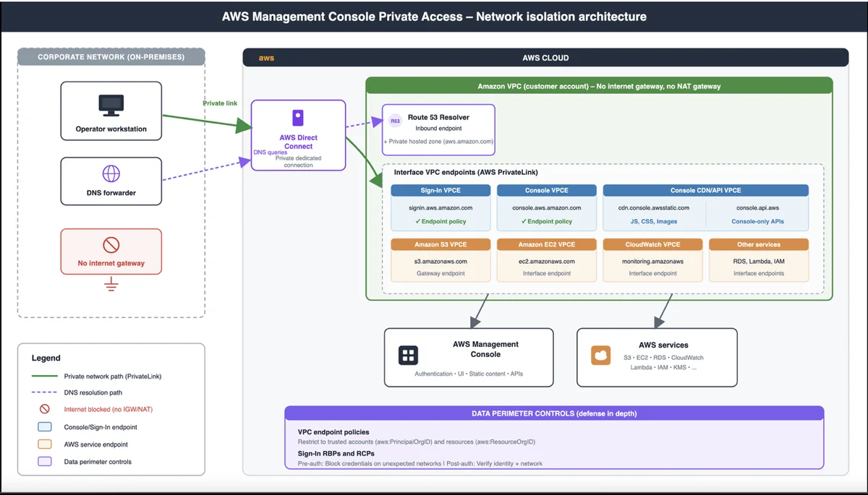Click the Legend title
The width and height of the screenshot is (868, 495).
click(46, 358)
